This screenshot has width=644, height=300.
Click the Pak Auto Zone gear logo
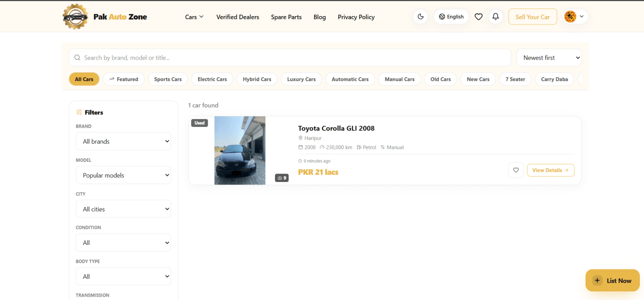point(75,17)
